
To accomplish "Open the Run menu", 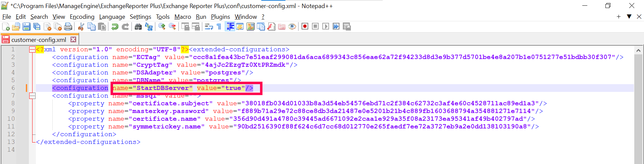I will [201, 17].
